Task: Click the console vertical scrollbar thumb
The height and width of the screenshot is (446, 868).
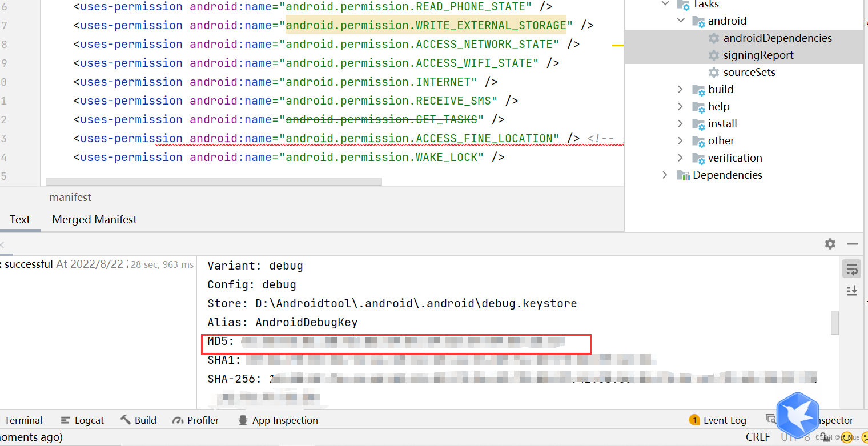Action: tap(835, 323)
